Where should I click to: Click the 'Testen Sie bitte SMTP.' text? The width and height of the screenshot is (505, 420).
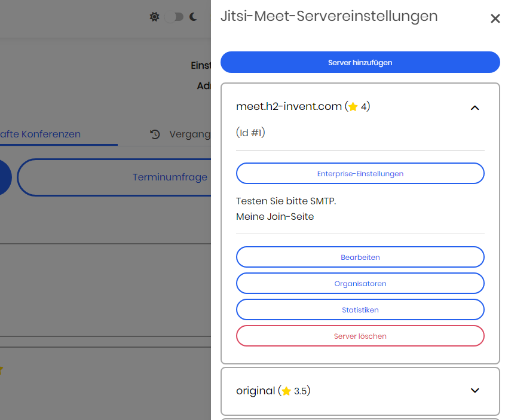pos(286,201)
